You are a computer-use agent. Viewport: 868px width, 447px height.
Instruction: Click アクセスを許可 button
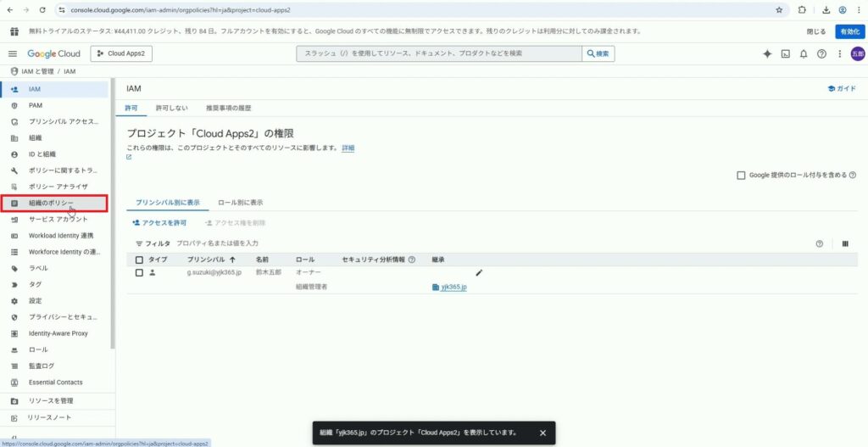point(159,223)
